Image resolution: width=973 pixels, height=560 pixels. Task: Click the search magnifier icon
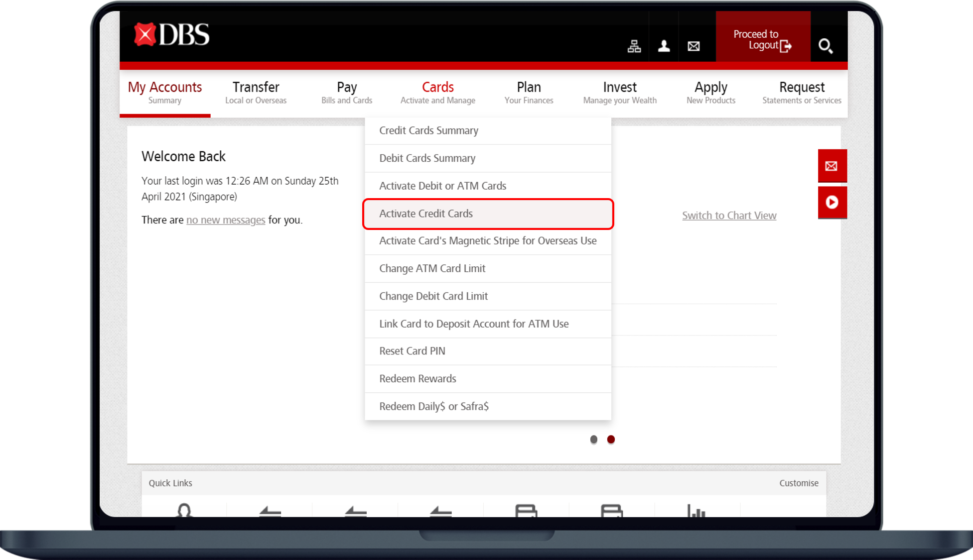[826, 46]
